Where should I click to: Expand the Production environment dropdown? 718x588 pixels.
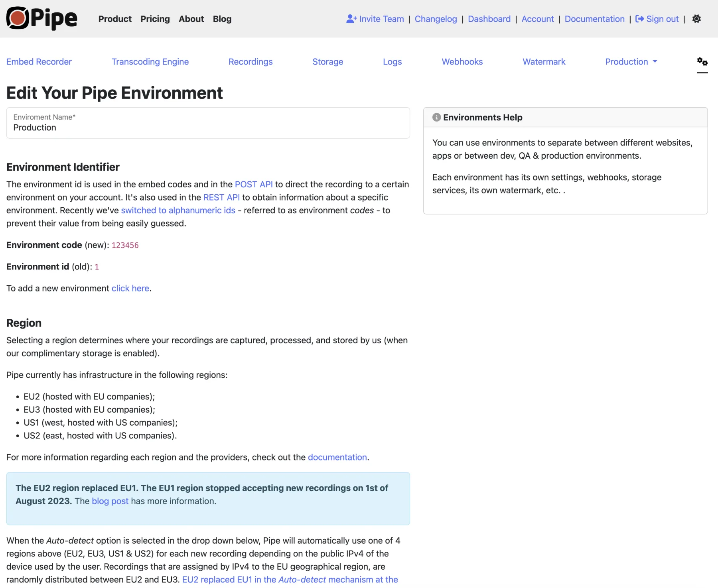tap(631, 62)
